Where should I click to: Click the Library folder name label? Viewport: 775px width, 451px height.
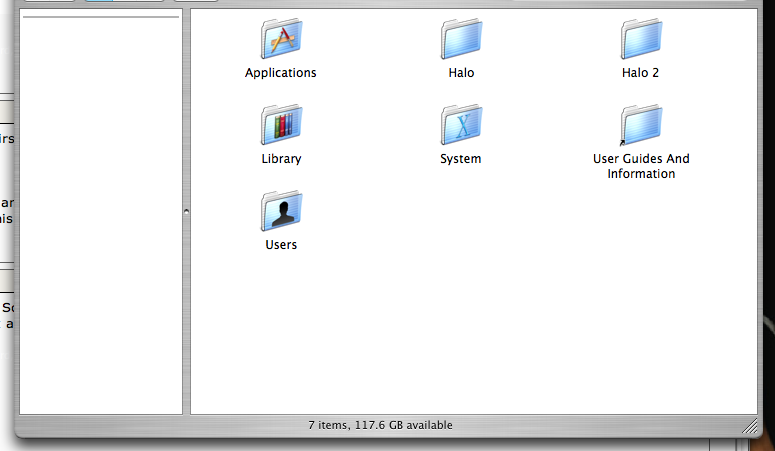pos(281,159)
